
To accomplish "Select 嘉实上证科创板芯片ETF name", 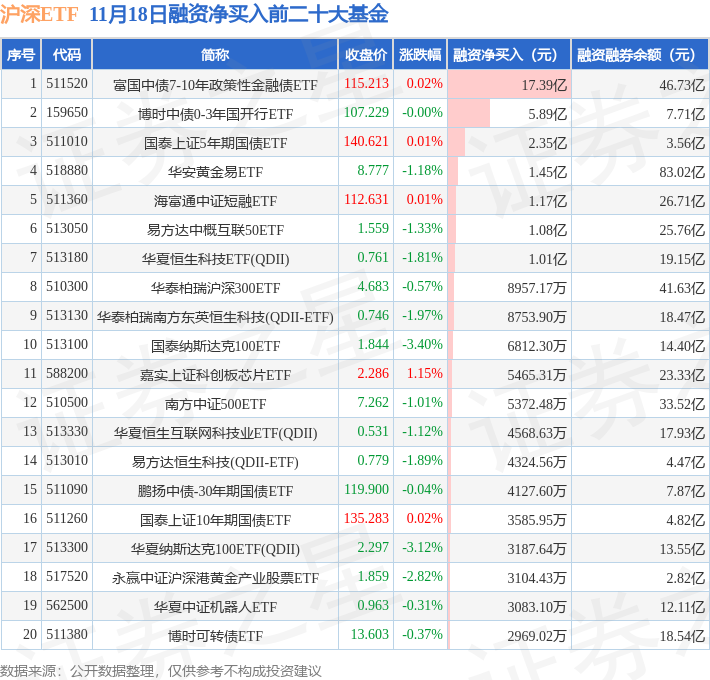I will 215,375.
